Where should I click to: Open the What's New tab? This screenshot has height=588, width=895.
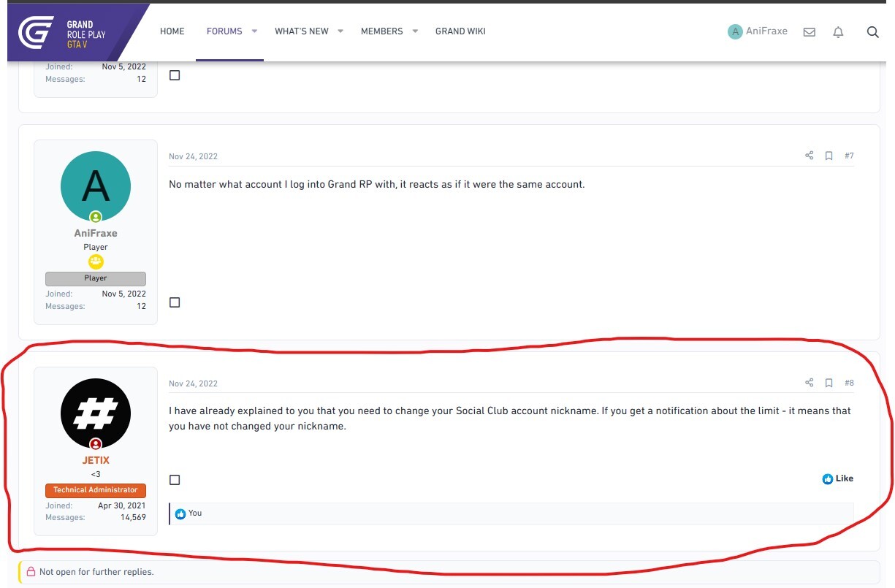(302, 31)
